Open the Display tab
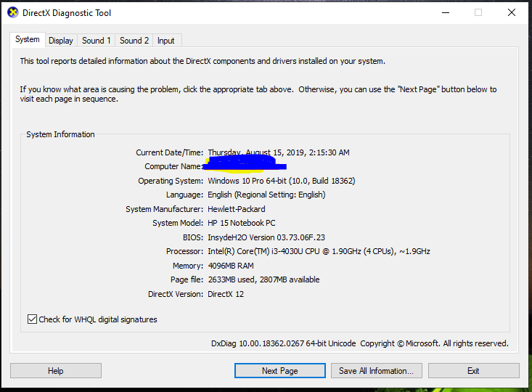The image size is (532, 392). [61, 41]
